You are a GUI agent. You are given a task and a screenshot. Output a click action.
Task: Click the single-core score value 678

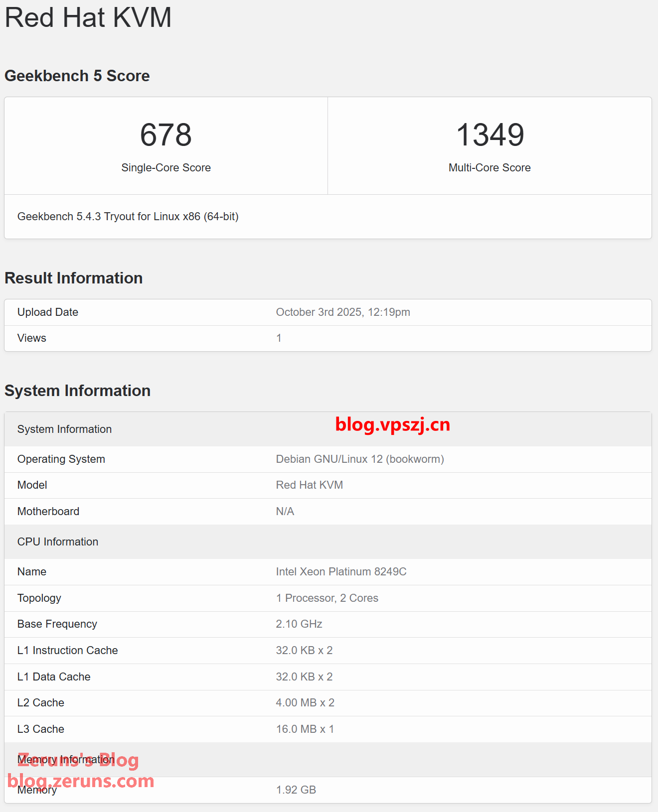[165, 135]
